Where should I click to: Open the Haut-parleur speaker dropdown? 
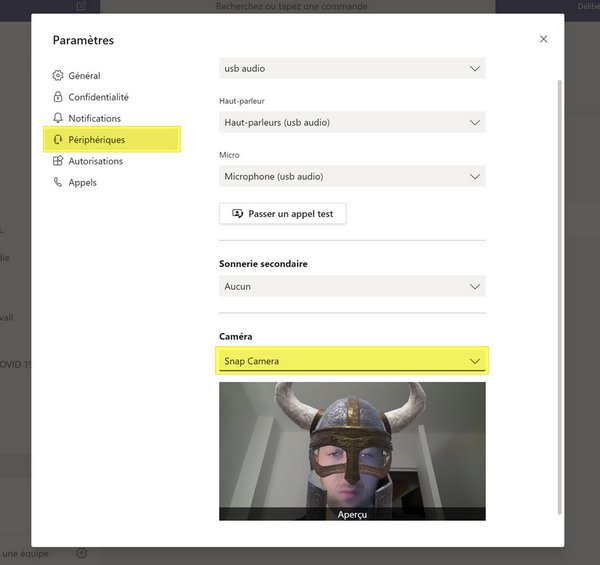coord(352,123)
